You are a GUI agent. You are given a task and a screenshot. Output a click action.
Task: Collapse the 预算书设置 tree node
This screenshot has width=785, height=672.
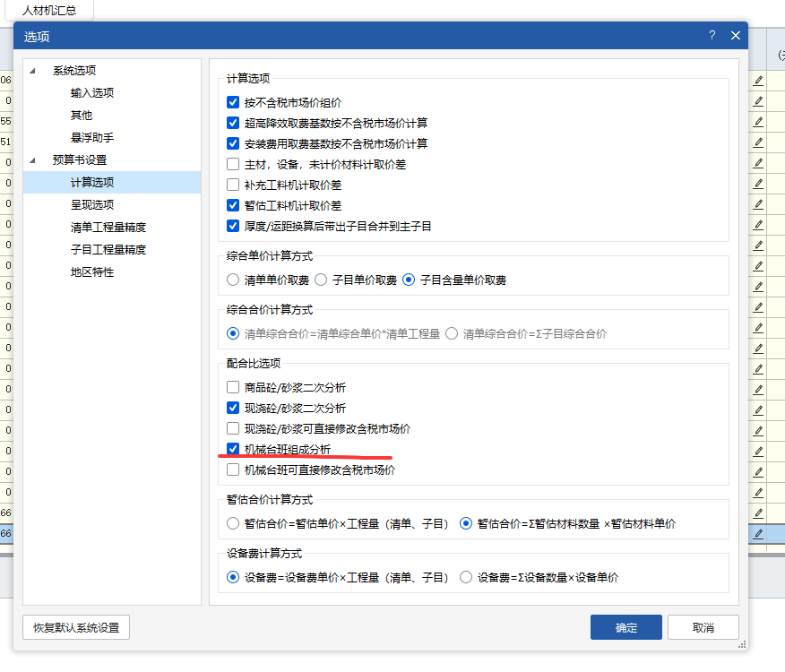tap(32, 159)
